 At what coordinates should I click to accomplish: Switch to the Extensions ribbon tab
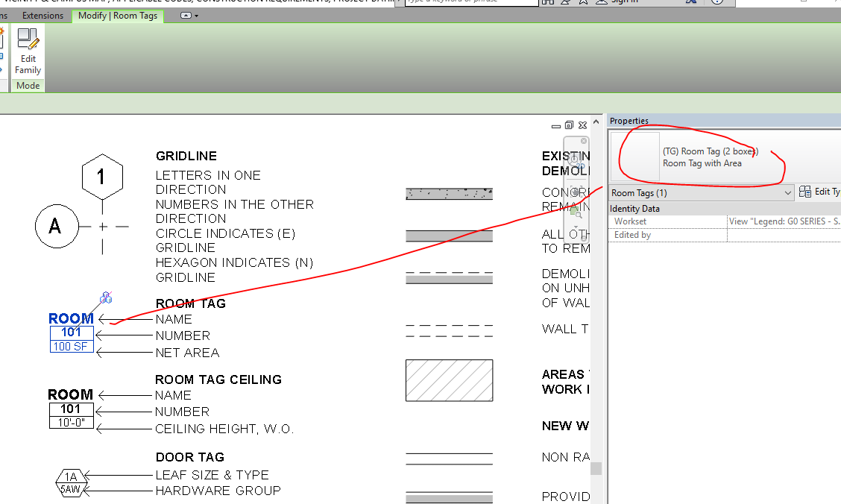(x=42, y=15)
